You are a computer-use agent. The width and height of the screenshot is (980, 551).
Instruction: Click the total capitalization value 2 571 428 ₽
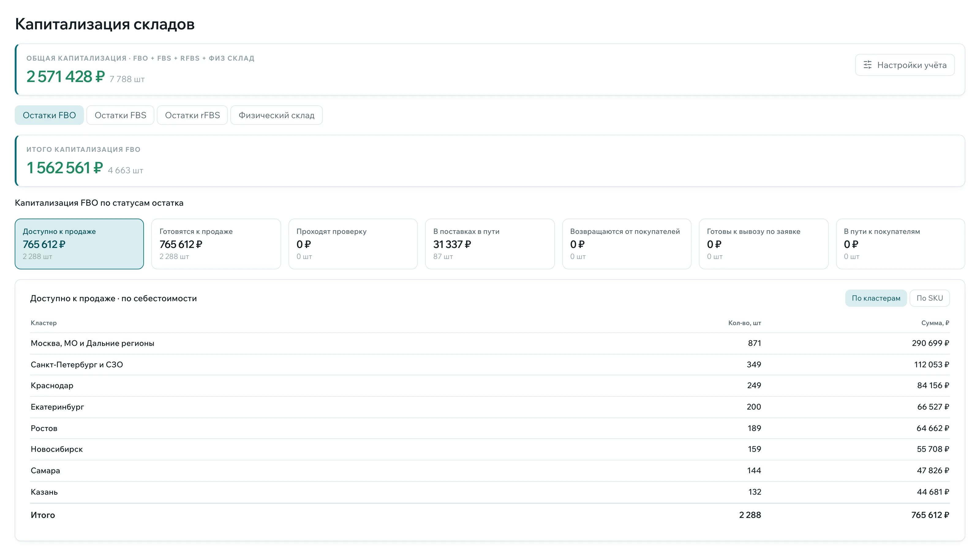pos(66,77)
